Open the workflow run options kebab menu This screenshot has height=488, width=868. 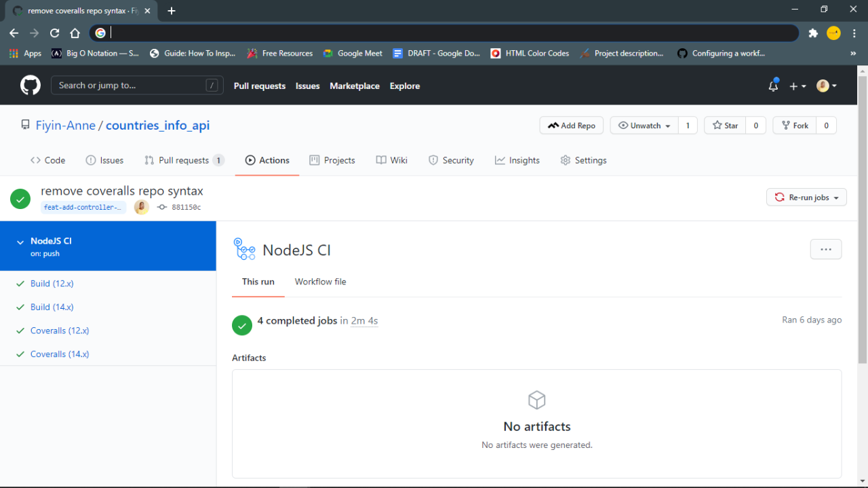coord(825,249)
